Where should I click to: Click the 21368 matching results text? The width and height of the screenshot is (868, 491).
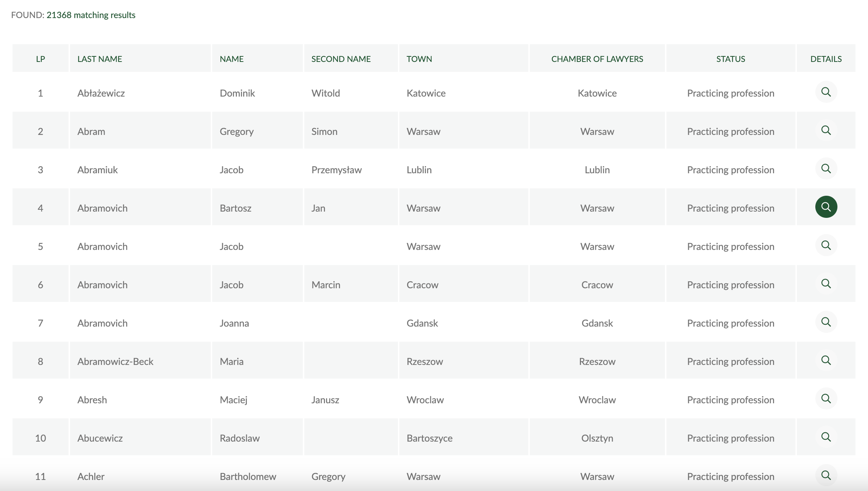[x=91, y=15]
